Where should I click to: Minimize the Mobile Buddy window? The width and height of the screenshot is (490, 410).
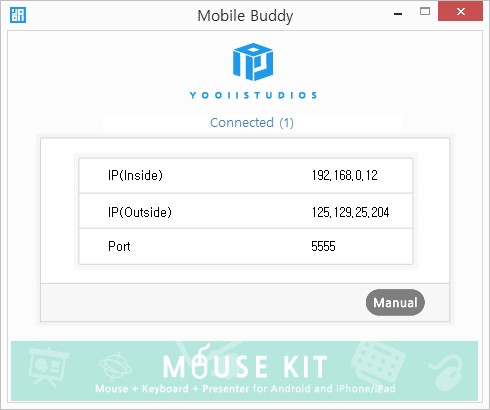398,14
